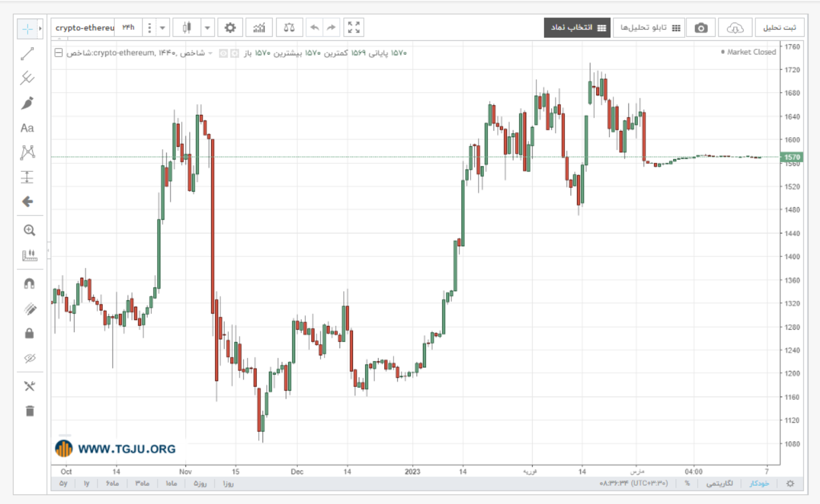Select the 1y time range
The height and width of the screenshot is (504, 820).
click(86, 483)
